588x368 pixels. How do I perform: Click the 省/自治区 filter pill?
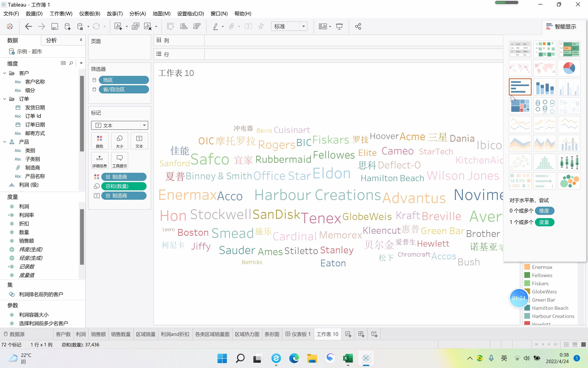tap(124, 89)
